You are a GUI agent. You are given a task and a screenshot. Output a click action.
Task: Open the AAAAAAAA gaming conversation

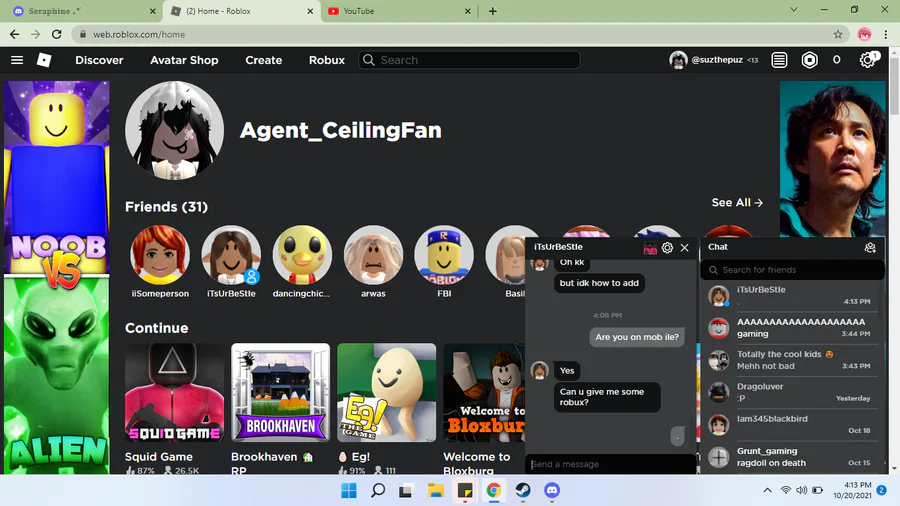(792, 328)
